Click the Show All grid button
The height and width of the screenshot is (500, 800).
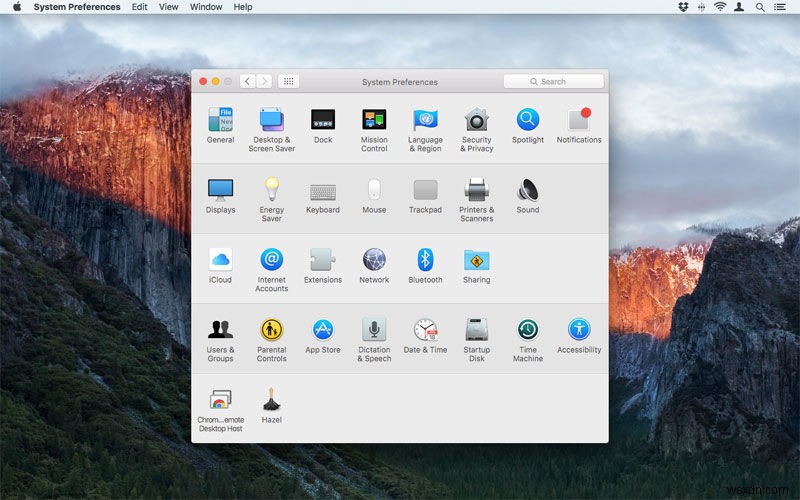288,81
